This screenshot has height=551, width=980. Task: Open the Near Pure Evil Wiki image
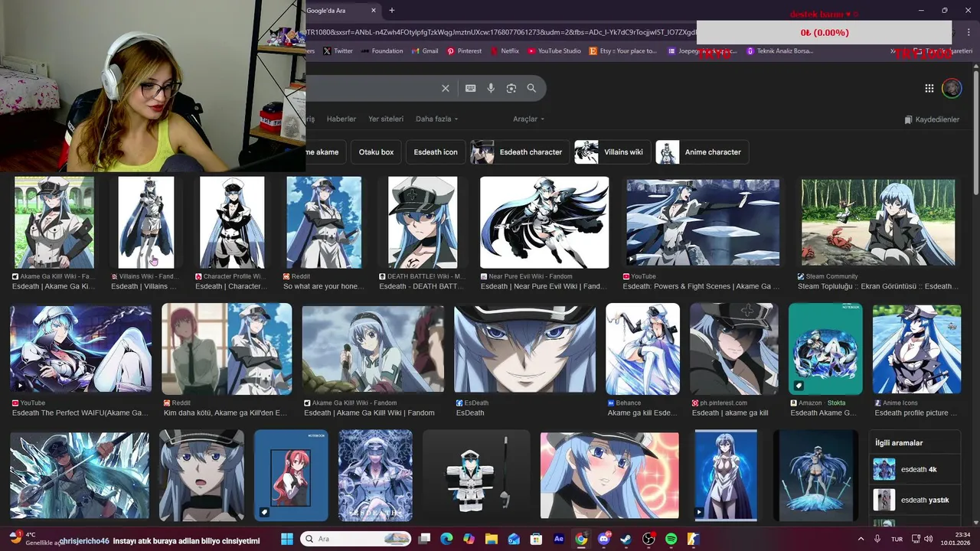click(544, 223)
